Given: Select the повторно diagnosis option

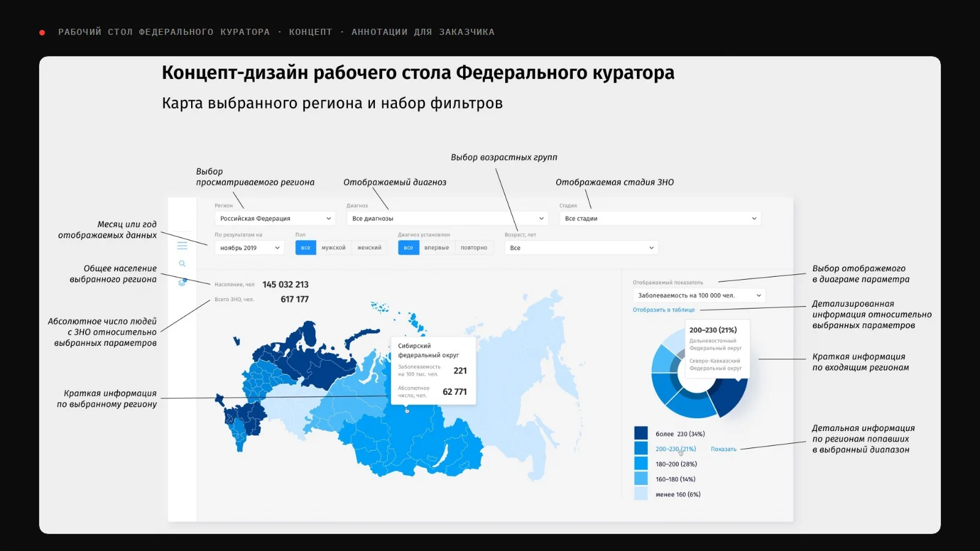Looking at the screenshot, I should 474,248.
